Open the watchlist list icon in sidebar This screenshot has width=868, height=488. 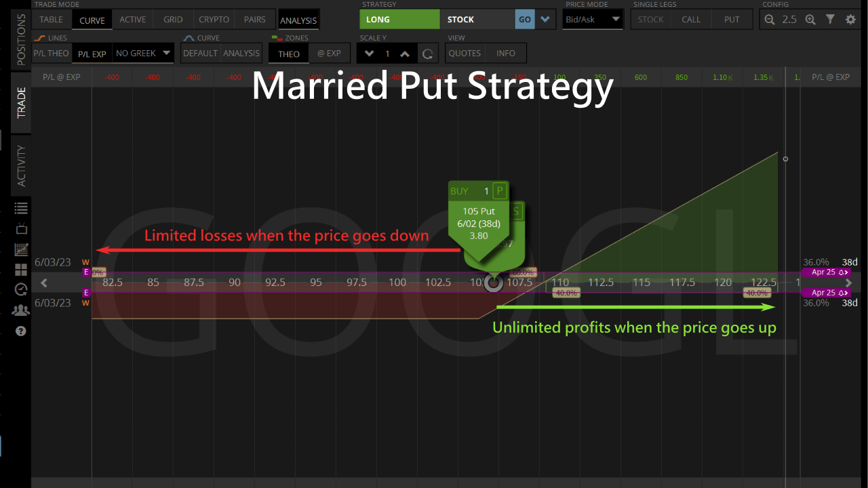point(21,208)
